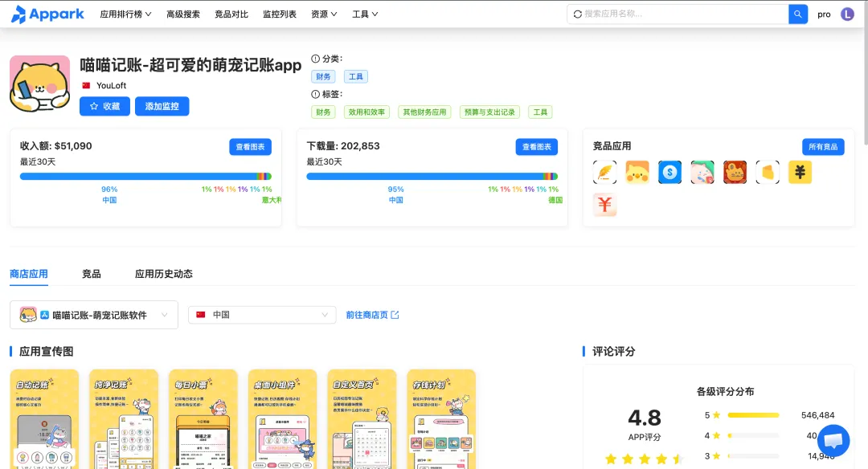Click the green 工具 label tag
This screenshot has height=469, width=868.
pyautogui.click(x=540, y=112)
